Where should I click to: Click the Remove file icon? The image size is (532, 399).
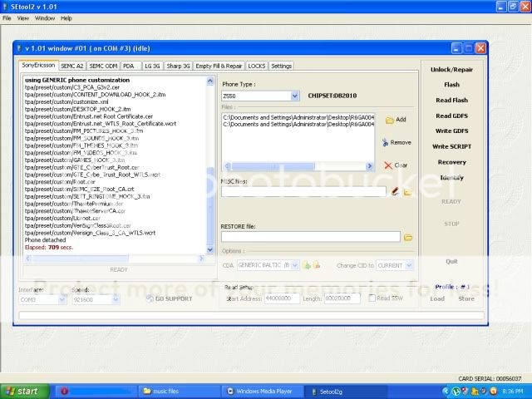tap(385, 142)
